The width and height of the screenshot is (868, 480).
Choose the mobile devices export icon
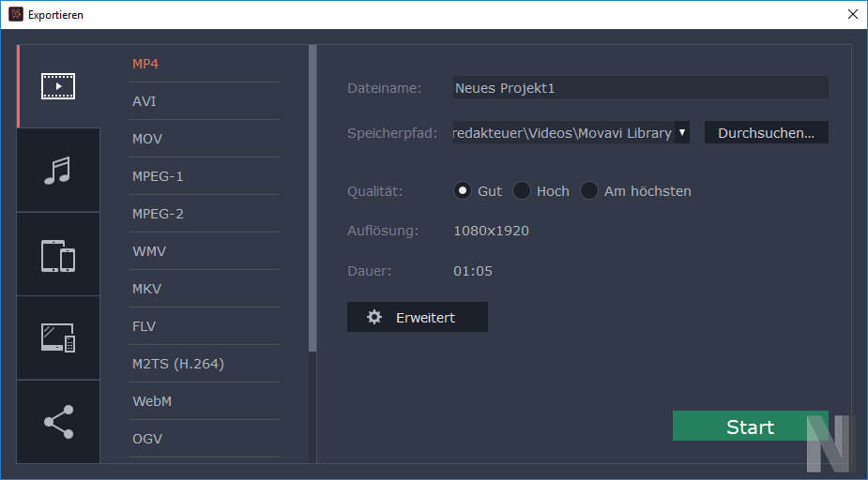58,254
